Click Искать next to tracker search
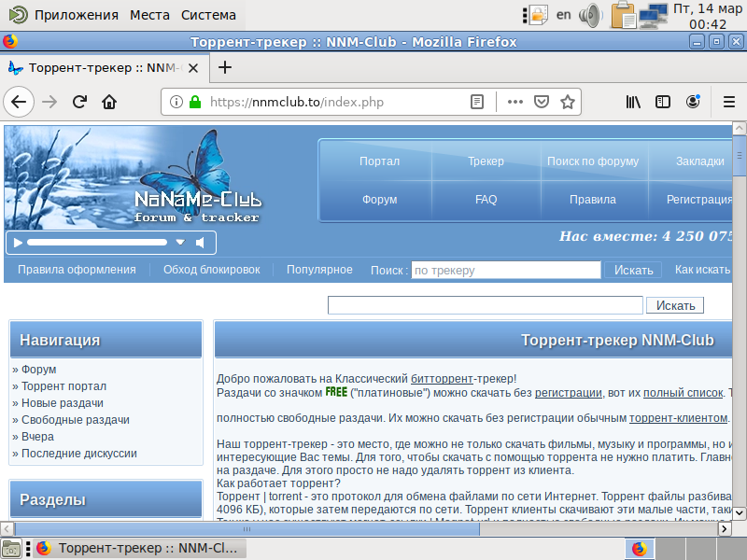Image resolution: width=747 pixels, height=560 pixels. tap(633, 270)
